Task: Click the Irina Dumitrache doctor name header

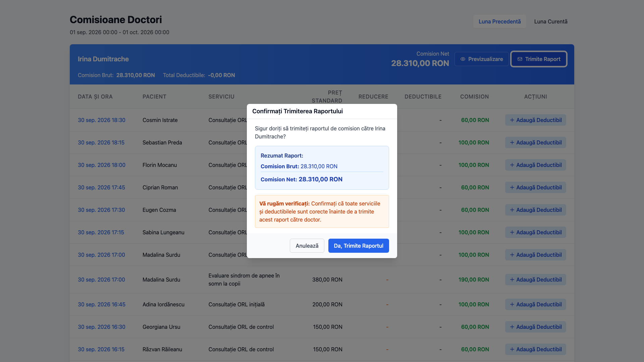Action: (103, 59)
